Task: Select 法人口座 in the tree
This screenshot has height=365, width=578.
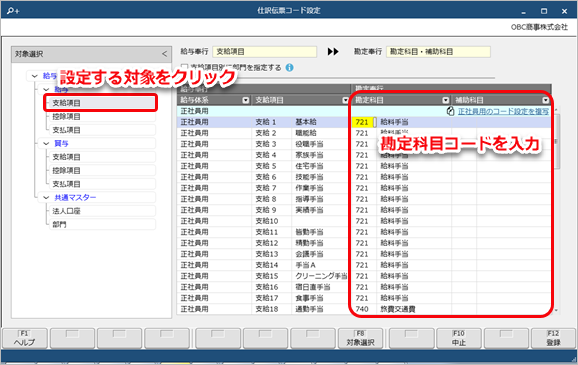Action: (102, 211)
